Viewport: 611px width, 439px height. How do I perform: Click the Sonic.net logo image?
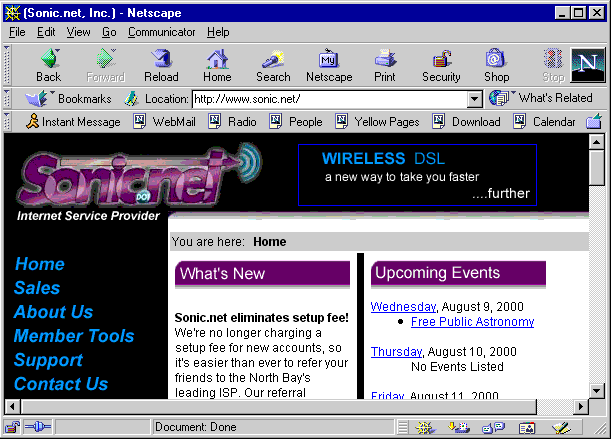point(139,175)
